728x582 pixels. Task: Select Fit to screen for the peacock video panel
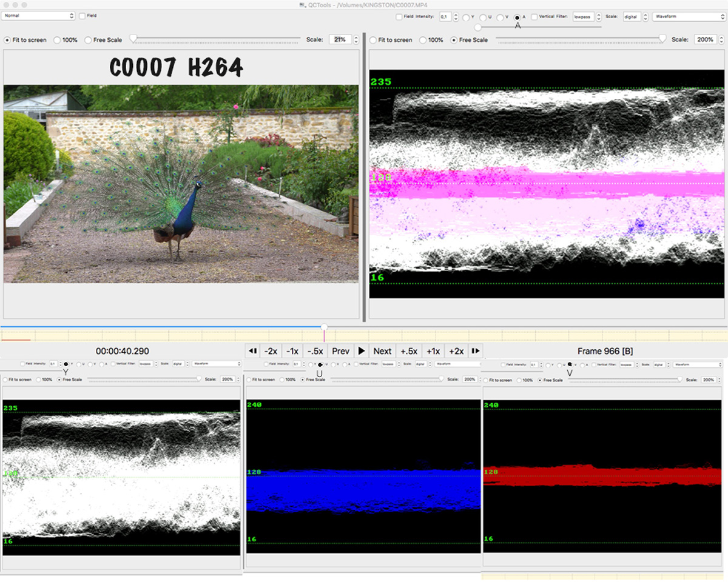[7, 40]
